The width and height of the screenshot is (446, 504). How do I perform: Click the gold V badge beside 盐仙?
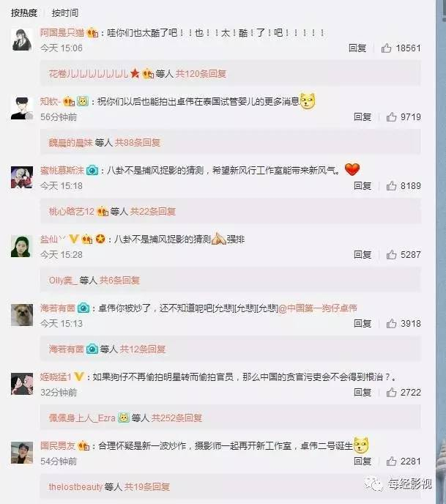(74, 239)
